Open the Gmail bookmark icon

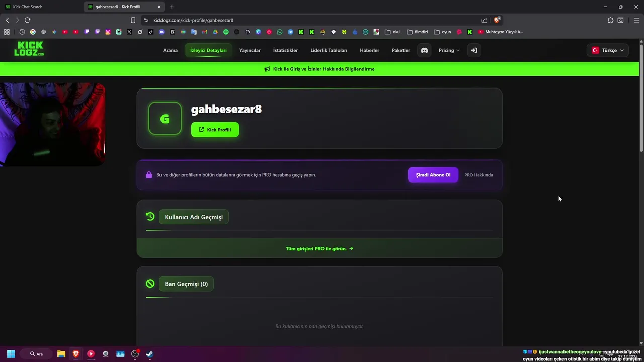[204, 32]
